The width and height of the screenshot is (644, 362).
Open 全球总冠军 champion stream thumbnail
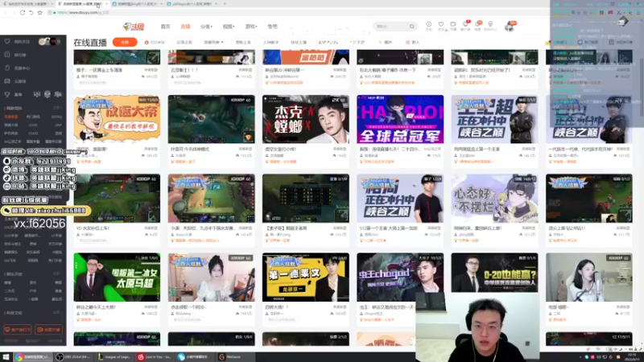(x=400, y=119)
